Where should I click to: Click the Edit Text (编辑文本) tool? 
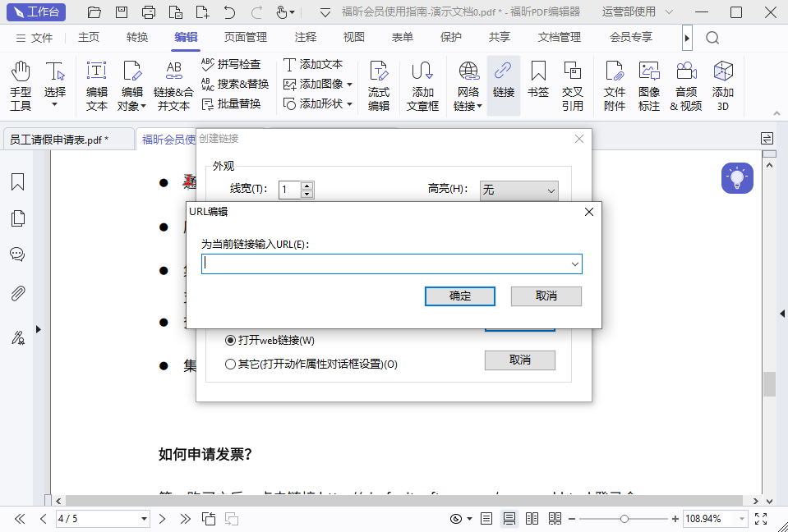(96, 85)
